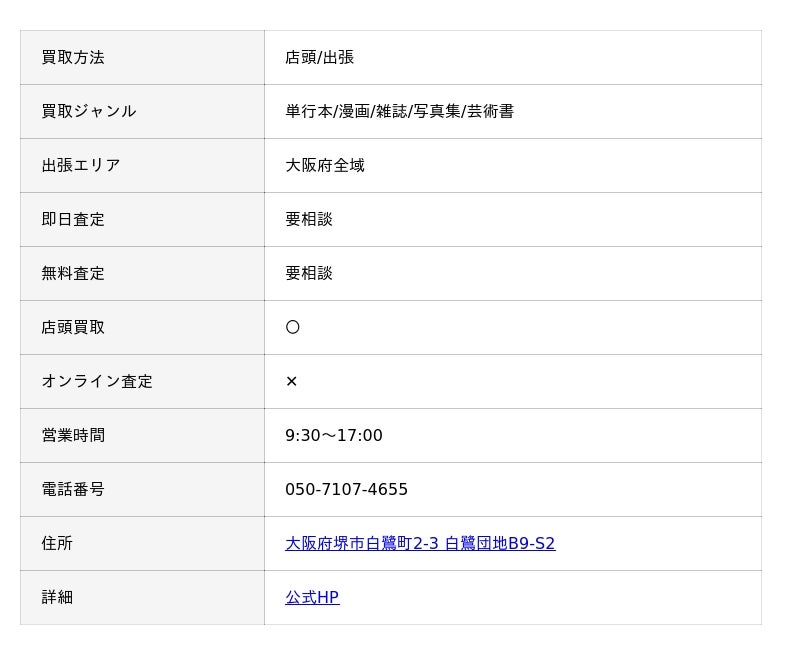800x655 pixels.
Task: Click the オンライン査定 label
Action: [97, 381]
